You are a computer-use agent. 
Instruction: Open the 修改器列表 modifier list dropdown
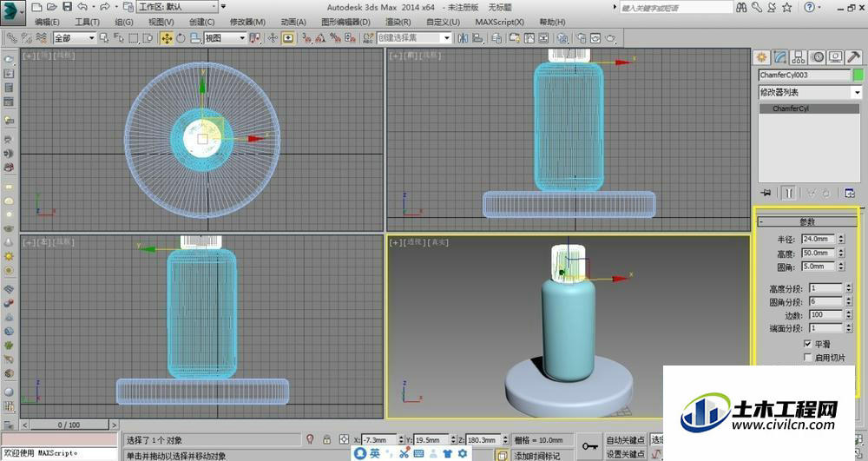tap(811, 92)
